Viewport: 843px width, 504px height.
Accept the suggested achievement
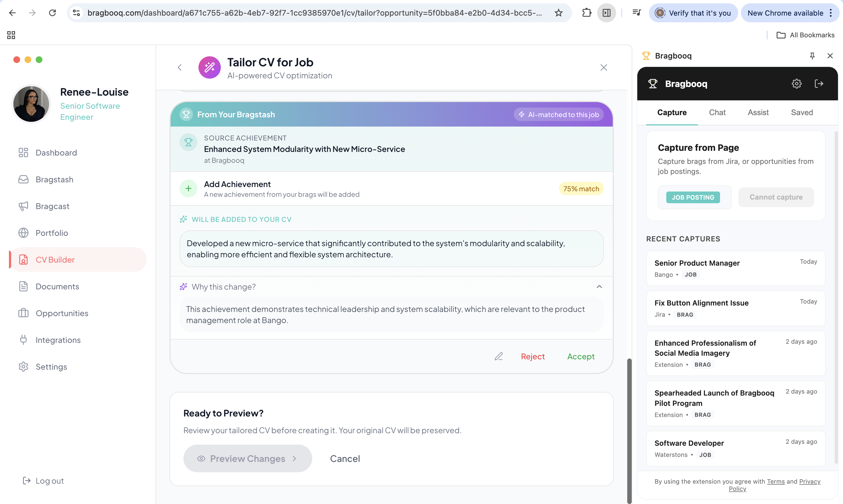tap(581, 356)
